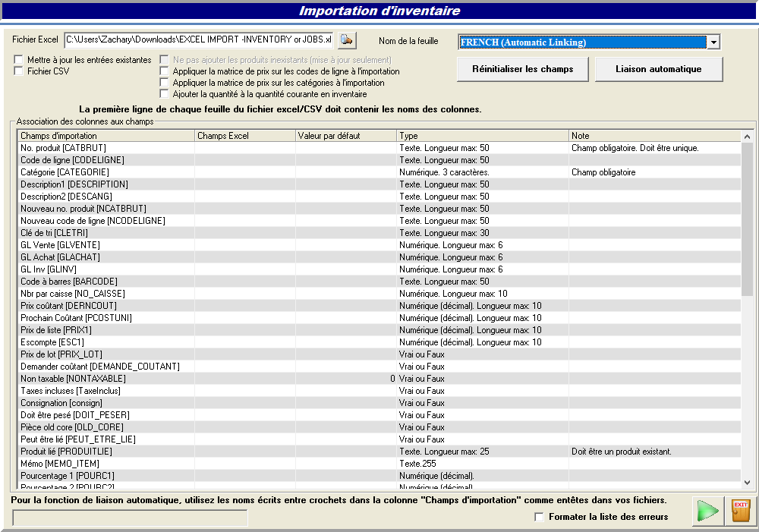759x532 pixels.
Task: Select row 'No. produit [CATBRUT]'
Action: click(379, 148)
